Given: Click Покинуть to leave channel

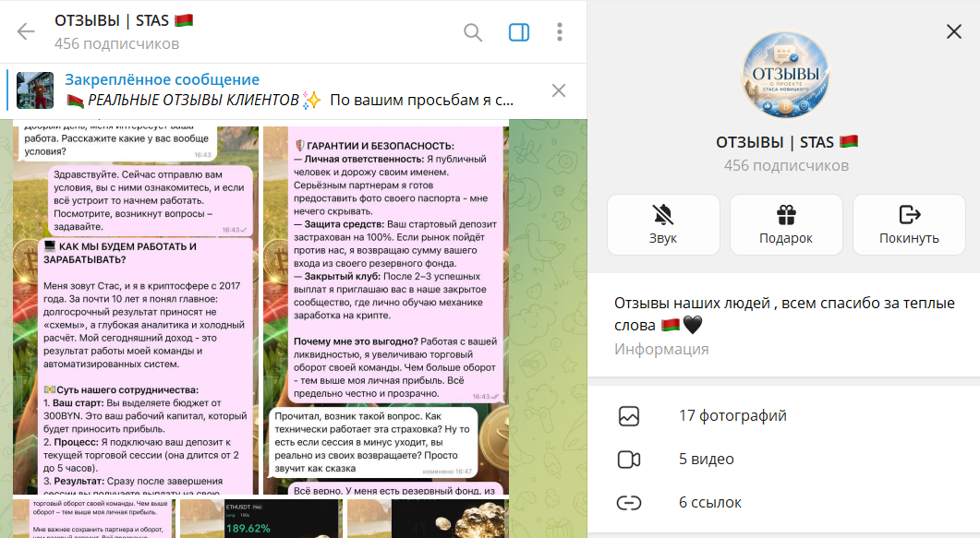Looking at the screenshot, I should point(909,224).
